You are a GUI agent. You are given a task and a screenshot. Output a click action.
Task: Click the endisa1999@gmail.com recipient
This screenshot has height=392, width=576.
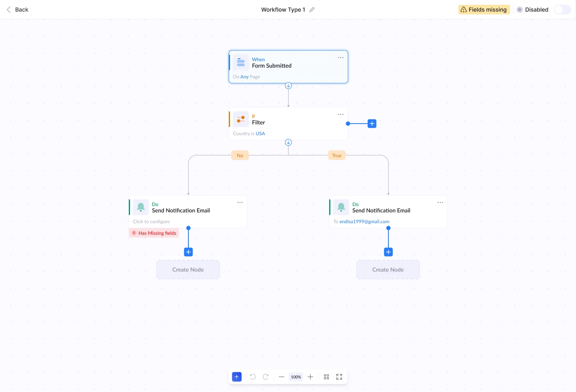click(x=364, y=222)
